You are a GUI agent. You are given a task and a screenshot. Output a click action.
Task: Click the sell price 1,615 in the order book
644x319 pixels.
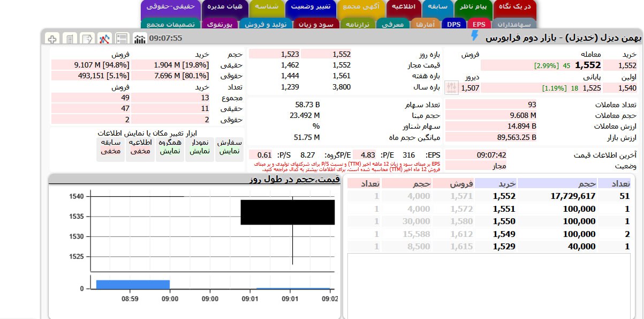pyautogui.click(x=461, y=247)
